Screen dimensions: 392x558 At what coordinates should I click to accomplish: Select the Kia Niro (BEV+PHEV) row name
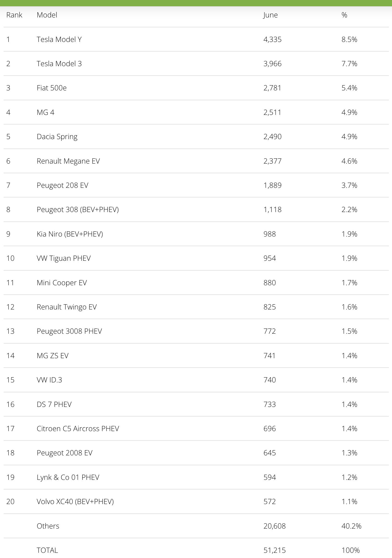(x=70, y=234)
